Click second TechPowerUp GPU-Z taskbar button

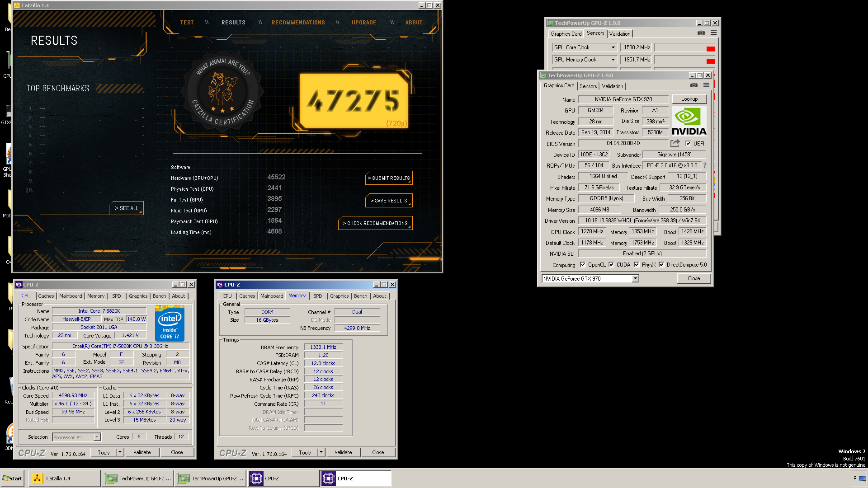pyautogui.click(x=210, y=479)
